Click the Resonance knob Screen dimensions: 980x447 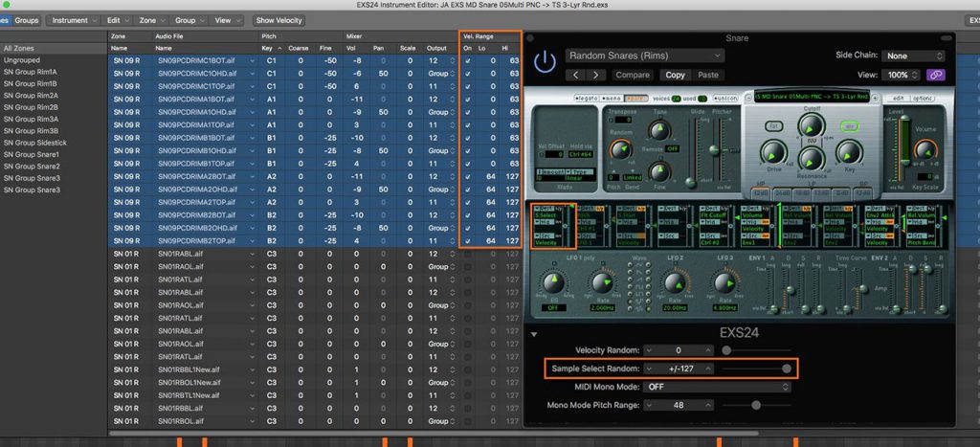pyautogui.click(x=811, y=158)
